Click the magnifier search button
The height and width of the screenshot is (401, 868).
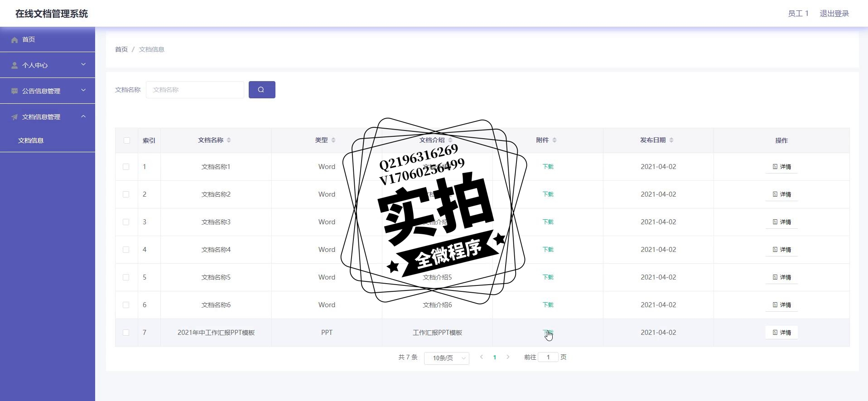click(262, 90)
